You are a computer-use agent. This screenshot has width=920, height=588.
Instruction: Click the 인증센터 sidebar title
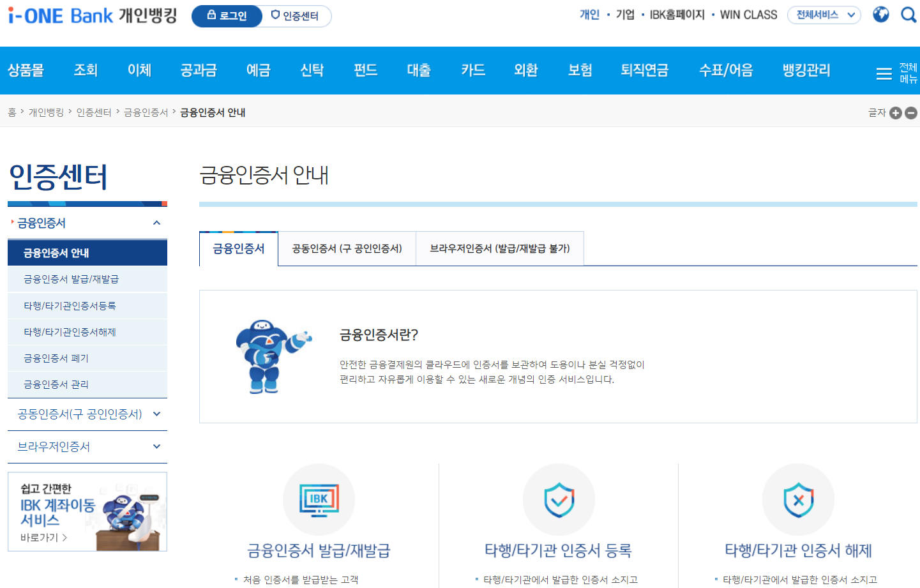click(58, 177)
